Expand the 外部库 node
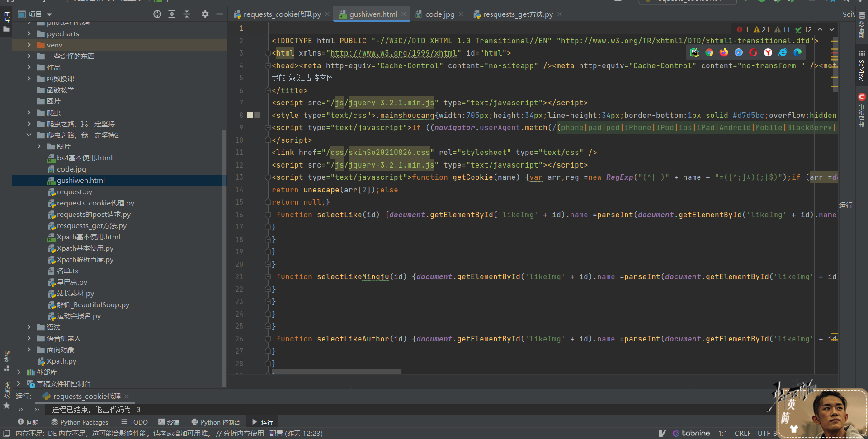This screenshot has height=439, width=868. point(19,372)
